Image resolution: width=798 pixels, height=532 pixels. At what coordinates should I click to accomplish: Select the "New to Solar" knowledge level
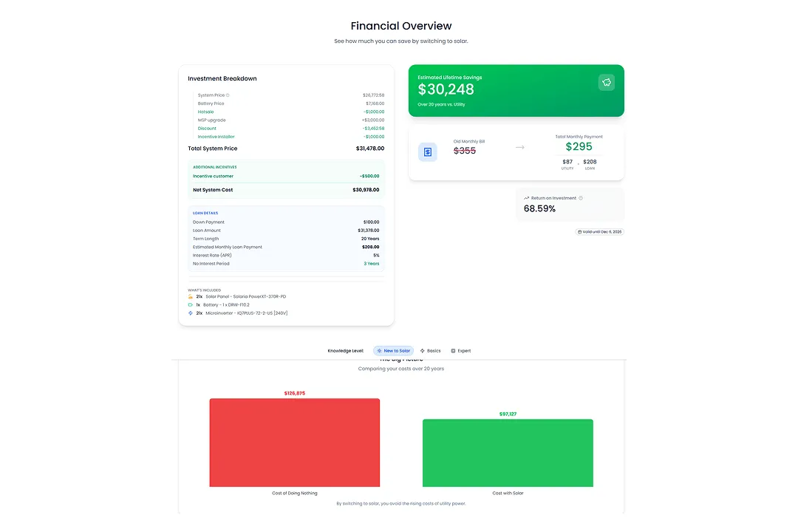[x=395, y=351]
